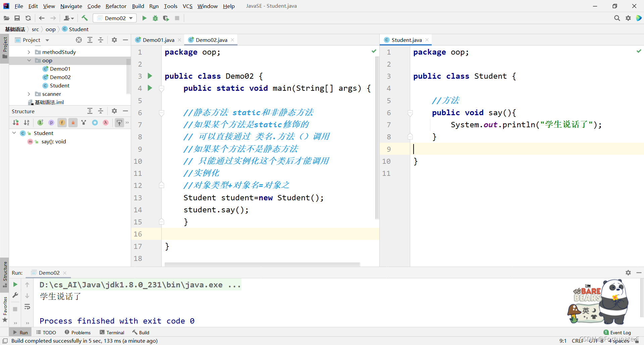Click the wrench icon in Run panel
This screenshot has width=644, height=345.
[15, 295]
